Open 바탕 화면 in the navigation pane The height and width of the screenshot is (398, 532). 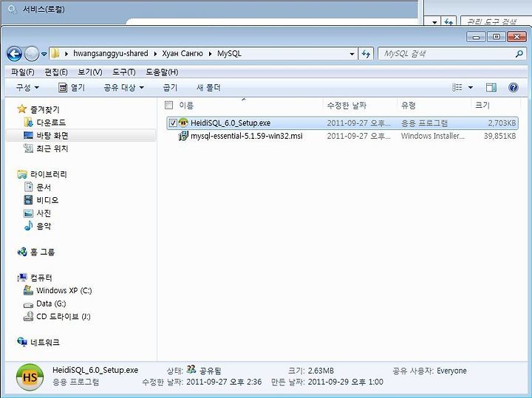point(52,136)
